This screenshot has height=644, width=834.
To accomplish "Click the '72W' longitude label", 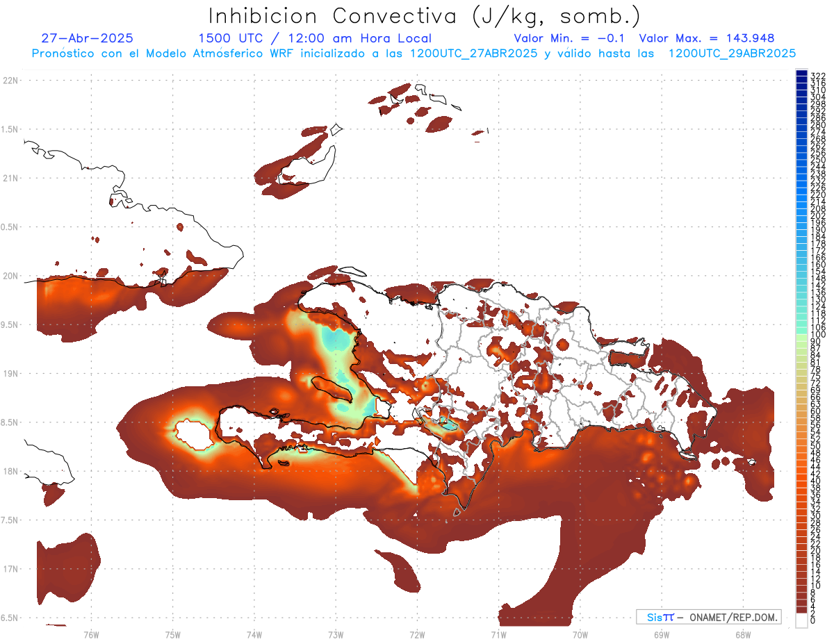I will pyautogui.click(x=418, y=634).
